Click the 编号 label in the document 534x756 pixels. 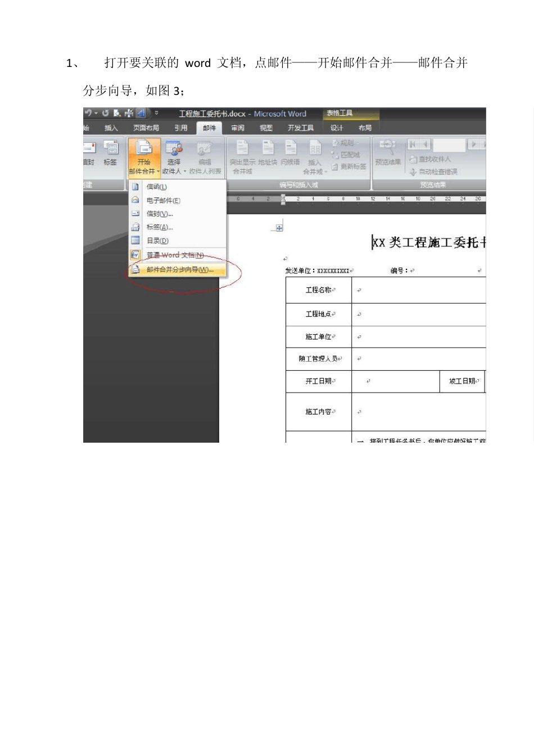coord(401,271)
